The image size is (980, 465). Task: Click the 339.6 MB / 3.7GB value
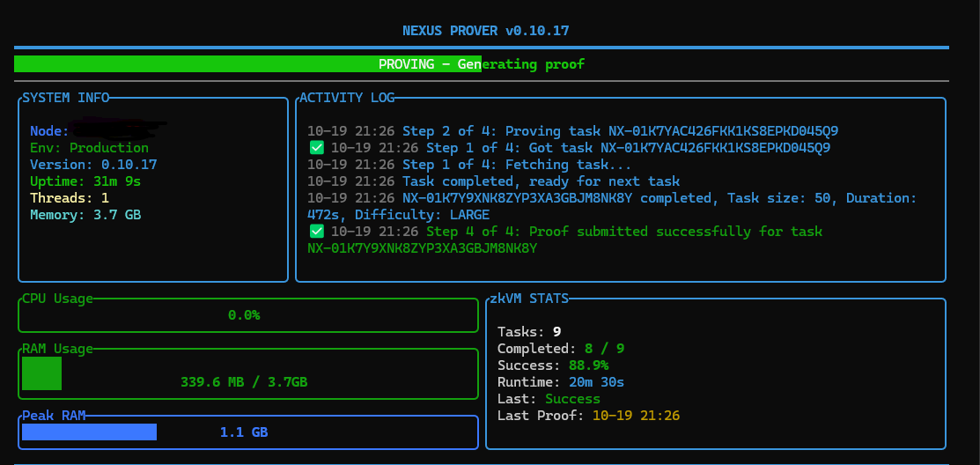244,382
